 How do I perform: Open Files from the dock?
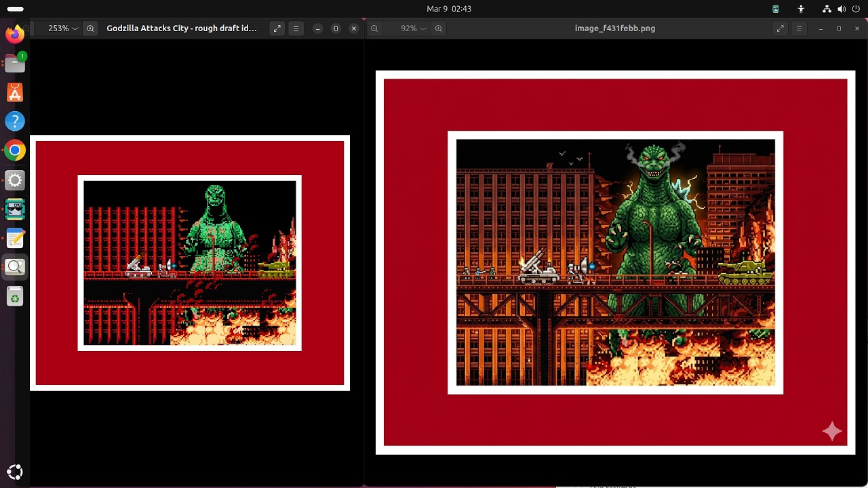pos(15,63)
